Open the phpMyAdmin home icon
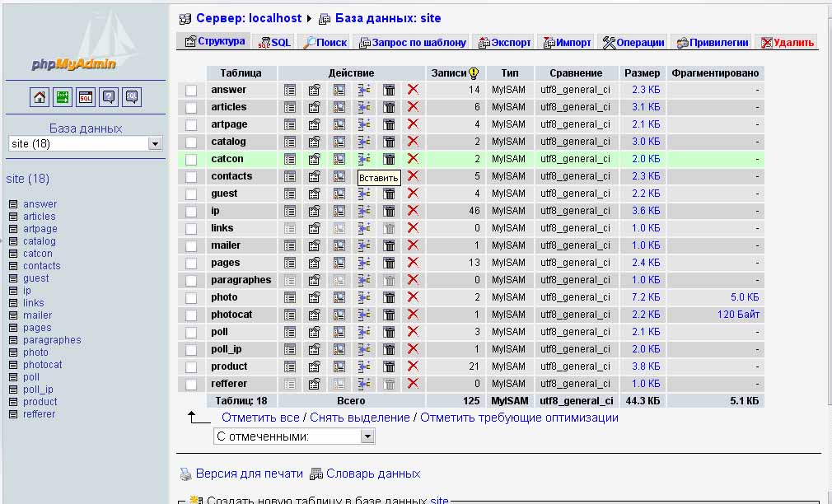This screenshot has height=504, width=832. coord(40,97)
